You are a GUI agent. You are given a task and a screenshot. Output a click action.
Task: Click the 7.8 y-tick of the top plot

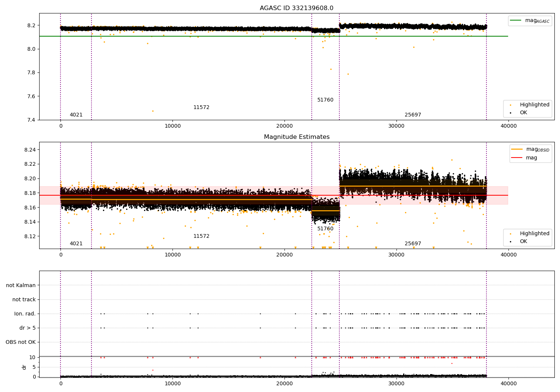tap(31, 72)
